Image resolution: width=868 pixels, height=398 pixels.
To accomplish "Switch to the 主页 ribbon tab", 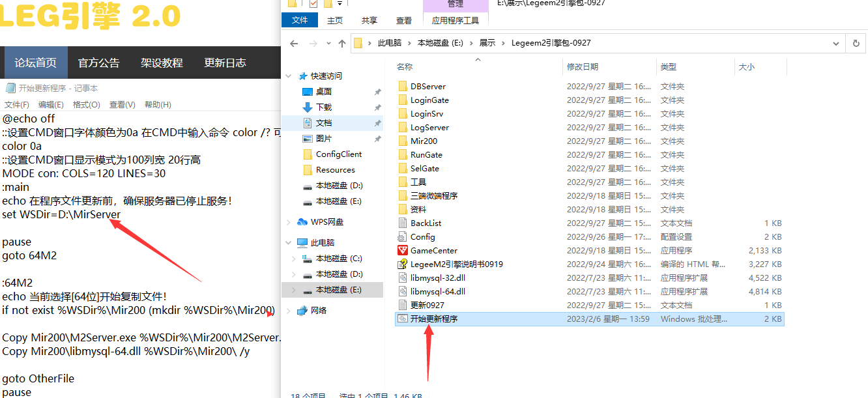I will pos(335,20).
